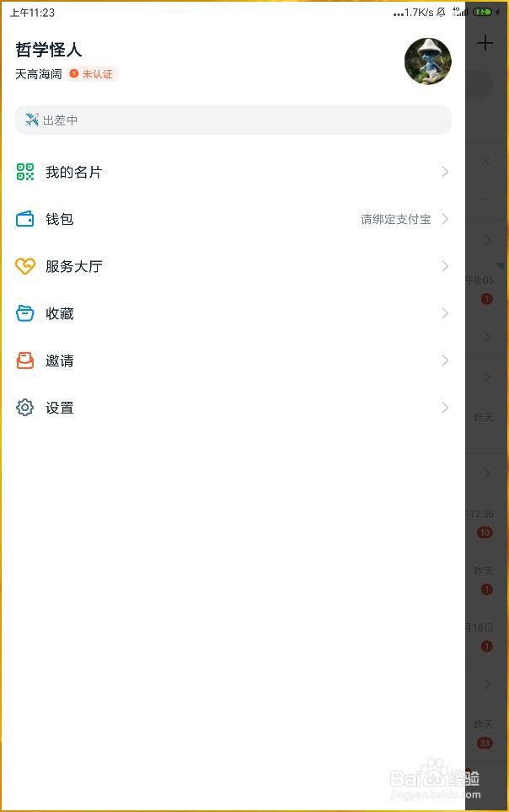Tap the 出差中 status field
This screenshot has width=509, height=812.
233,120
